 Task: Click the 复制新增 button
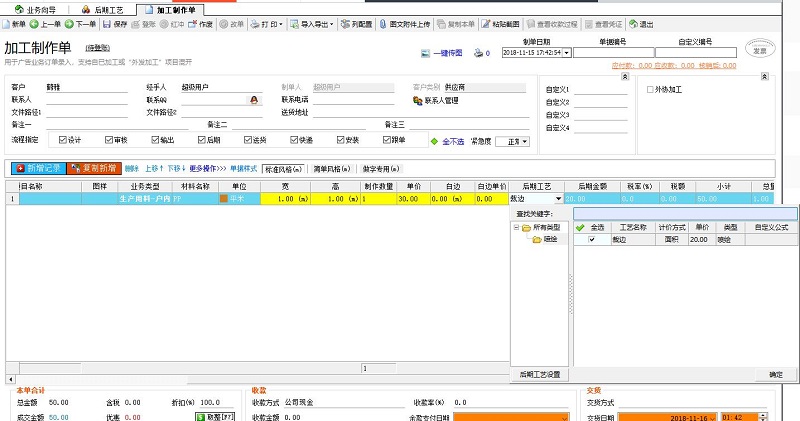pos(94,168)
